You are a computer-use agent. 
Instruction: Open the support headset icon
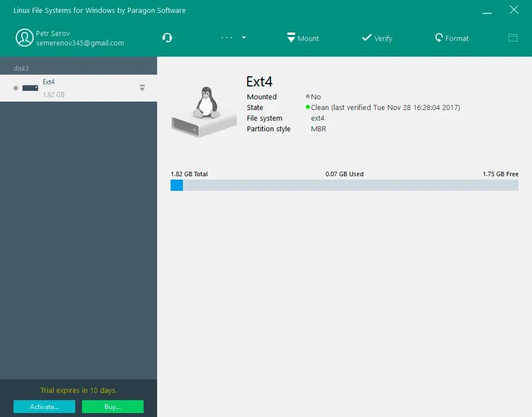click(167, 38)
